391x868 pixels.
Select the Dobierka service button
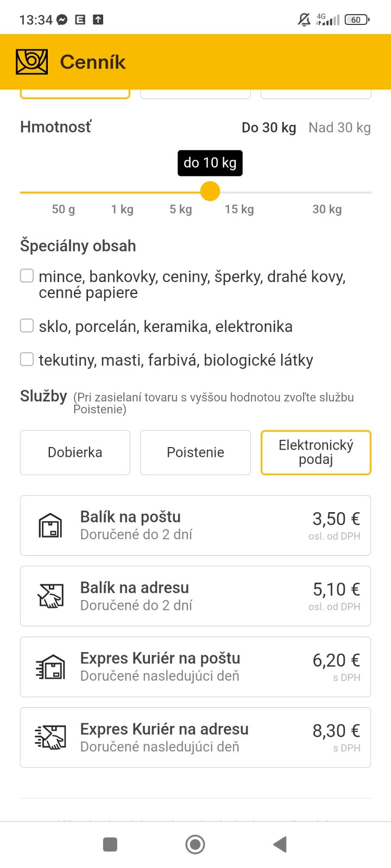[x=75, y=452]
